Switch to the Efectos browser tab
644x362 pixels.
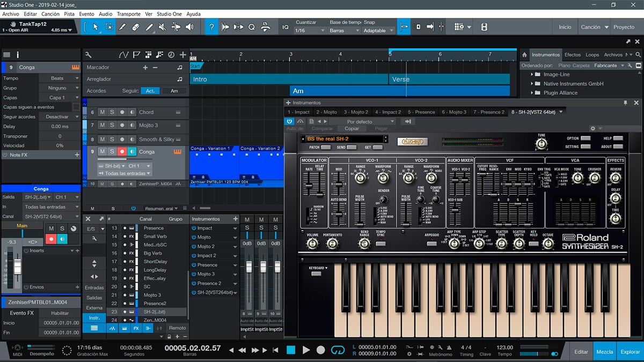[x=573, y=55]
